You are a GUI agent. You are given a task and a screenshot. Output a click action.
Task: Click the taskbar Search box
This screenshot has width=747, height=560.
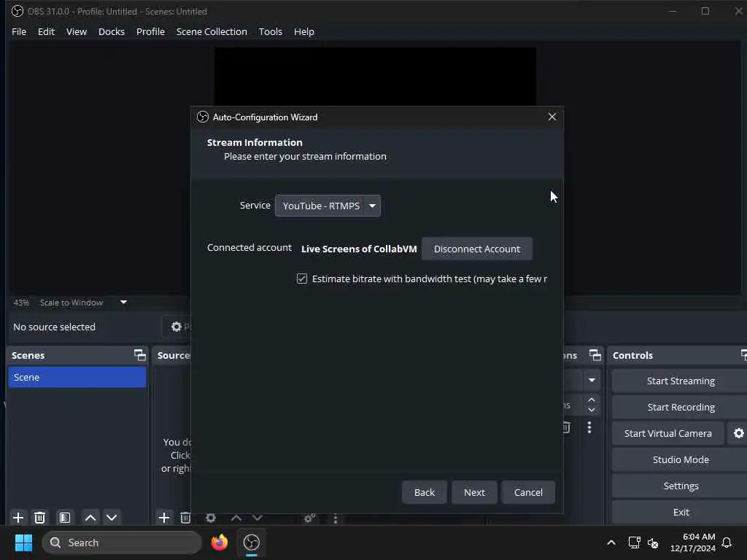pyautogui.click(x=122, y=542)
